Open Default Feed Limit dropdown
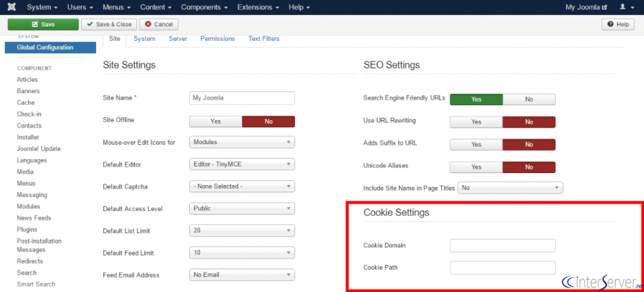This screenshot has width=644, height=292. (x=242, y=252)
